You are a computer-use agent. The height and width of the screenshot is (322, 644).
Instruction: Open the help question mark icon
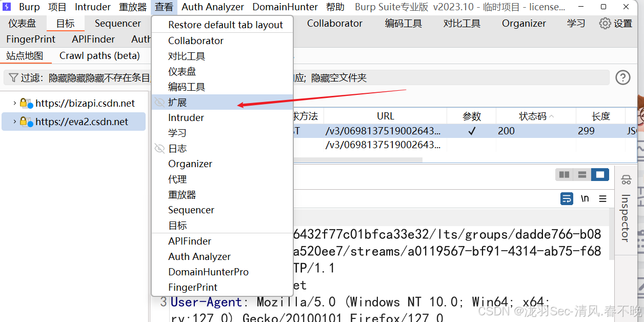tap(623, 77)
